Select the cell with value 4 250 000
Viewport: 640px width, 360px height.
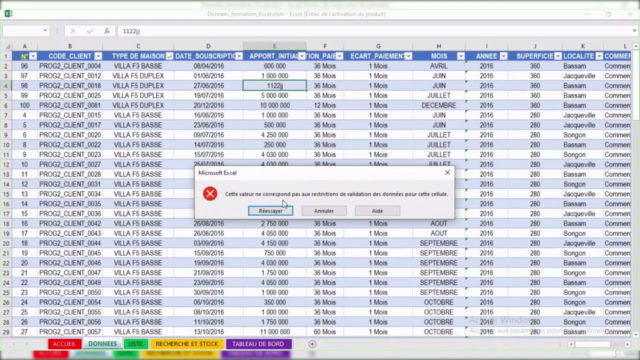275,135
